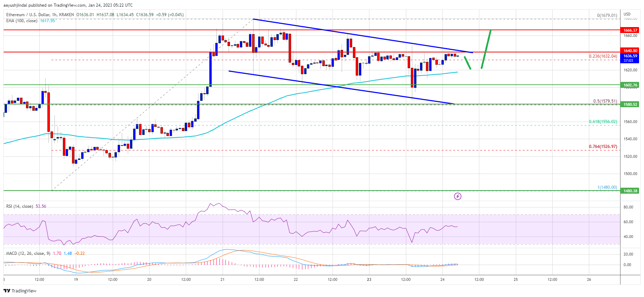The image size is (644, 297).
Task: Click the 1580.52 green price label
Action: (630, 104)
